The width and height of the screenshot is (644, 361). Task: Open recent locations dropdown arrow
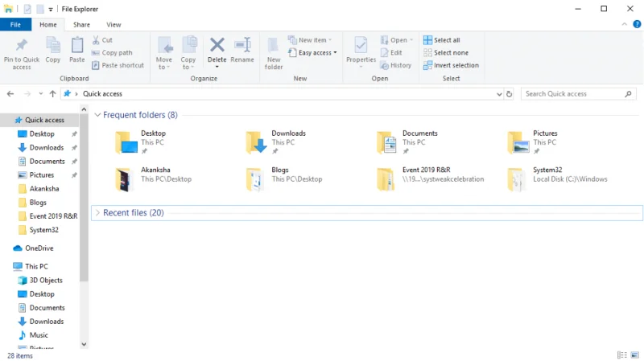tap(41, 94)
